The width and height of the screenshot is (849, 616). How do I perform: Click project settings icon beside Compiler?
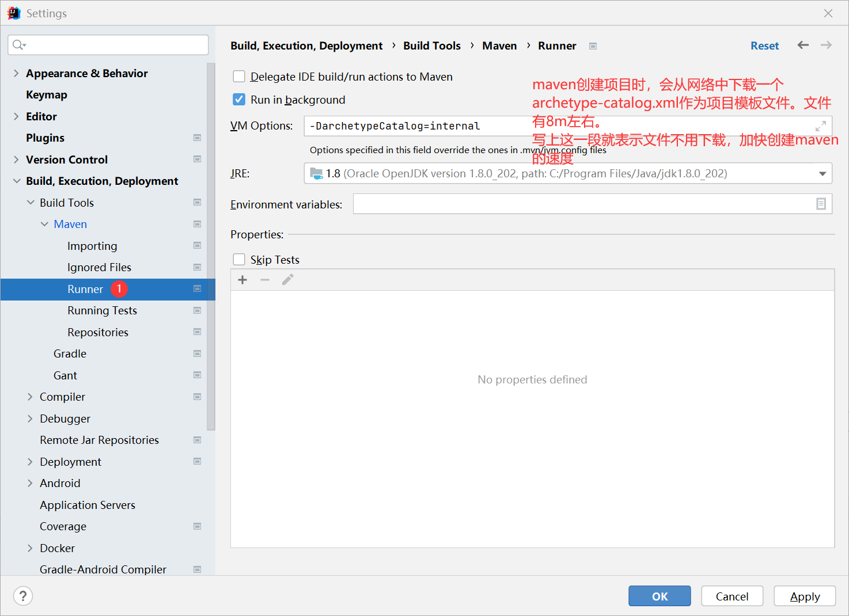(197, 397)
